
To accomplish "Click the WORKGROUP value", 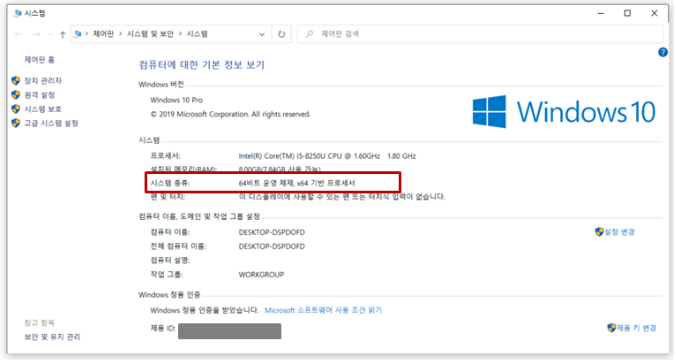I will point(261,275).
